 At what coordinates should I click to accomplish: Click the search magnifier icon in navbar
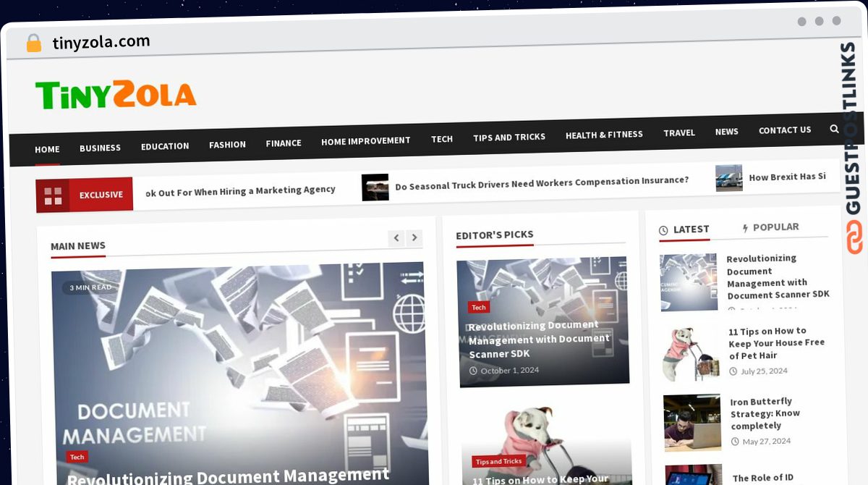click(x=834, y=129)
